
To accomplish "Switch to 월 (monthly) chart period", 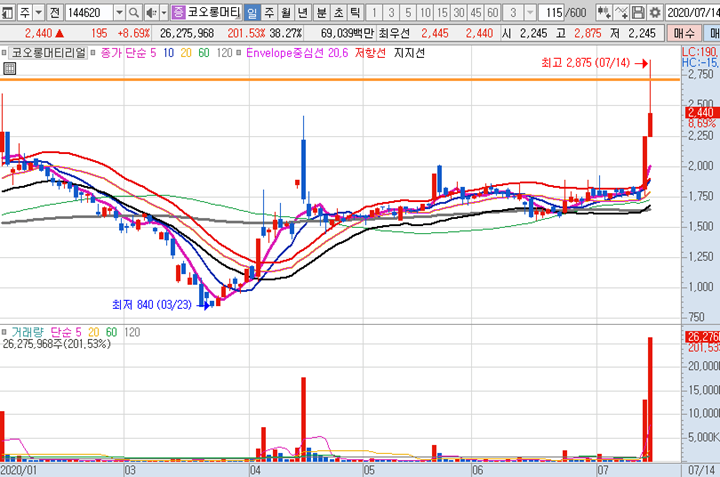I will (286, 13).
